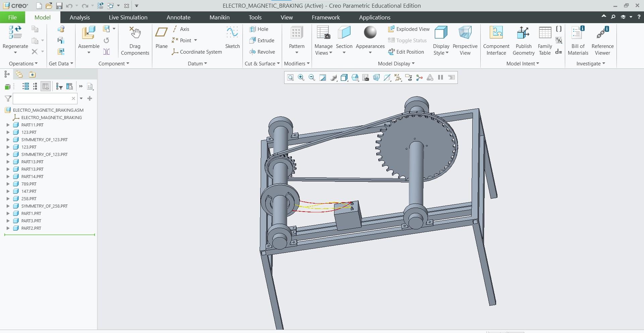Open the Bill of Materials
Image resolution: width=644 pixels, height=333 pixels.
pos(578,40)
